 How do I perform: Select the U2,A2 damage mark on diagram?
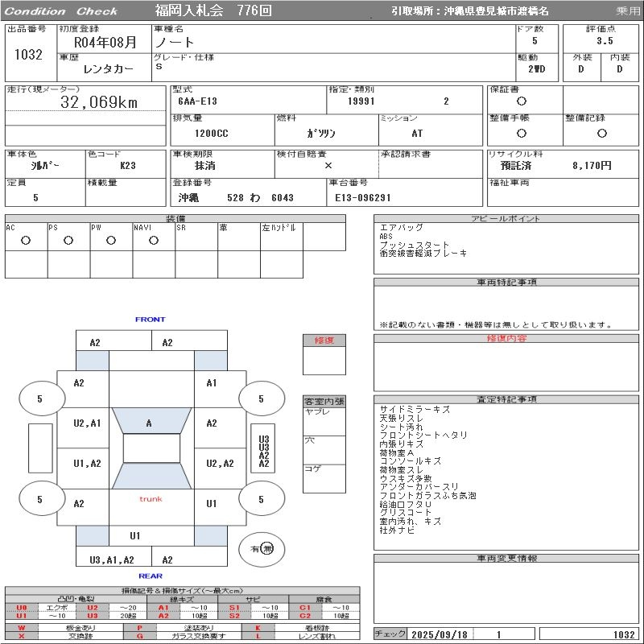pos(220,464)
